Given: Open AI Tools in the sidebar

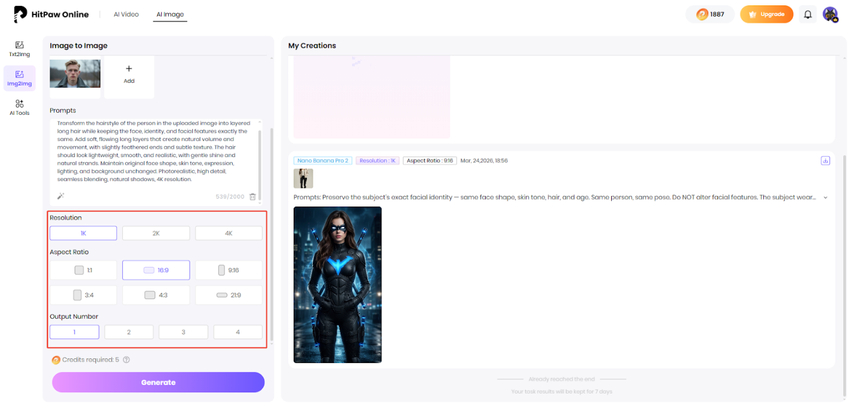Looking at the screenshot, I should pos(19,107).
